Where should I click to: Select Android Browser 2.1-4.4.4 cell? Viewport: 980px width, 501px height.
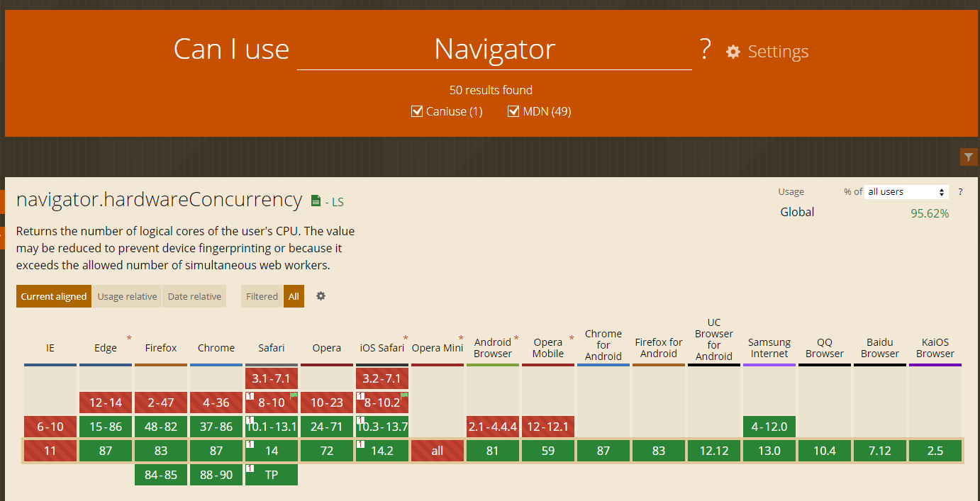pyautogui.click(x=493, y=427)
